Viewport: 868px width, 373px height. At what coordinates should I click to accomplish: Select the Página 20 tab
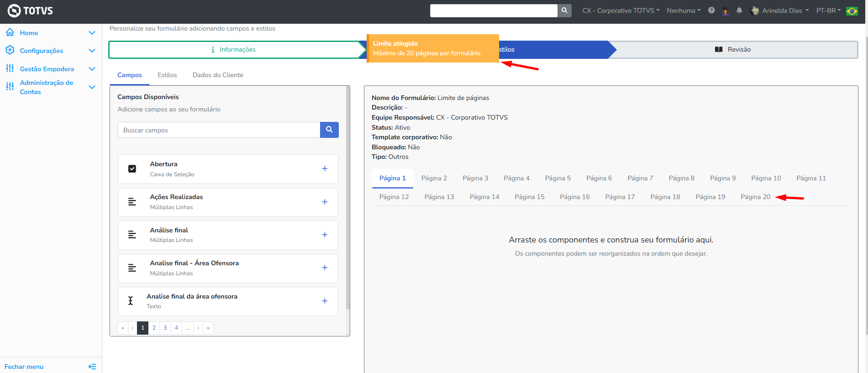click(x=756, y=197)
